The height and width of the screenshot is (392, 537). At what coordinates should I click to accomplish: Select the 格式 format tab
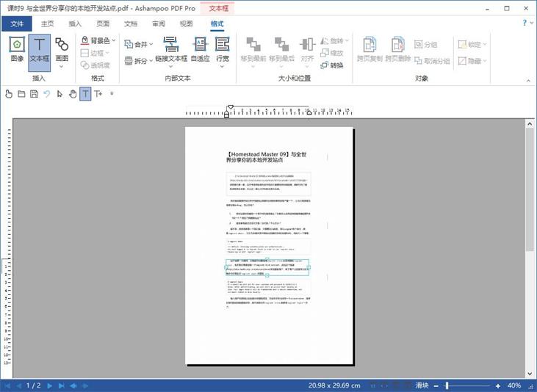pyautogui.click(x=217, y=23)
